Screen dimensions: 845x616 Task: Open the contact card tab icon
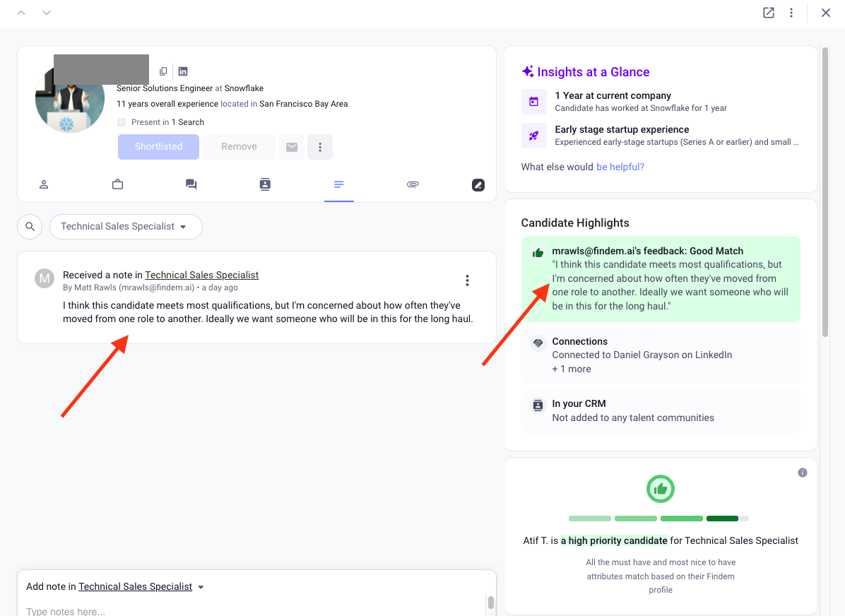pyautogui.click(x=265, y=184)
